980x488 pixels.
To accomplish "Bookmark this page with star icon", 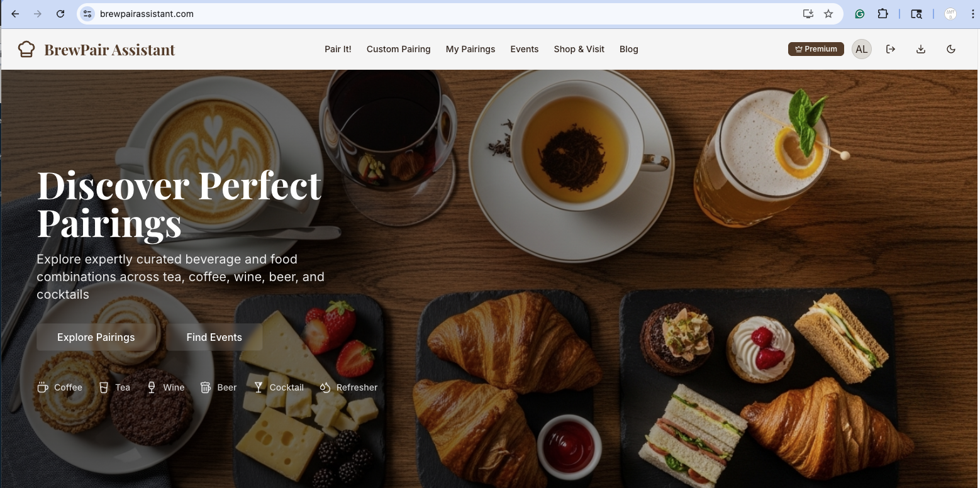I will [828, 14].
